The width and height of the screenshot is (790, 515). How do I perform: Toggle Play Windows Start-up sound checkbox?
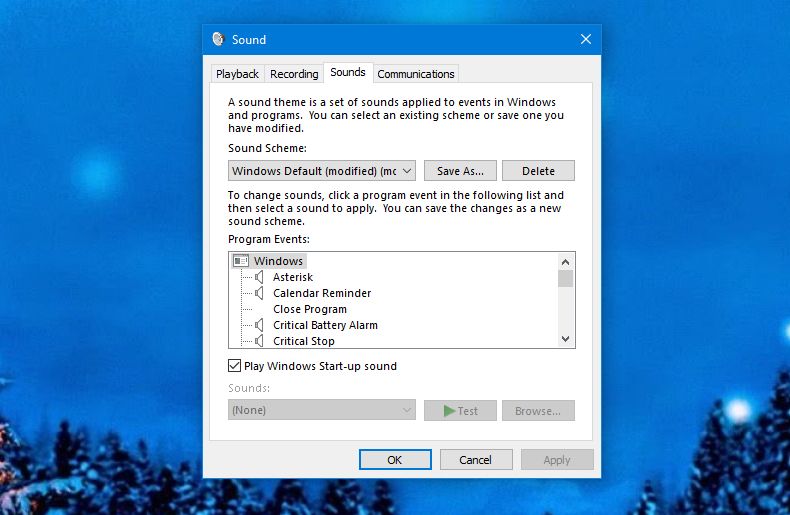[234, 366]
